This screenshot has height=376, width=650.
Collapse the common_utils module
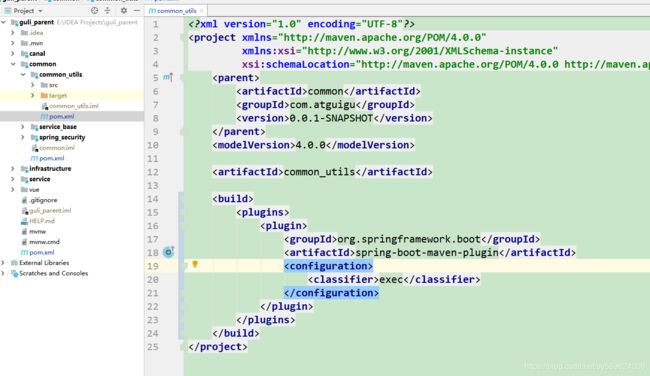click(x=23, y=74)
